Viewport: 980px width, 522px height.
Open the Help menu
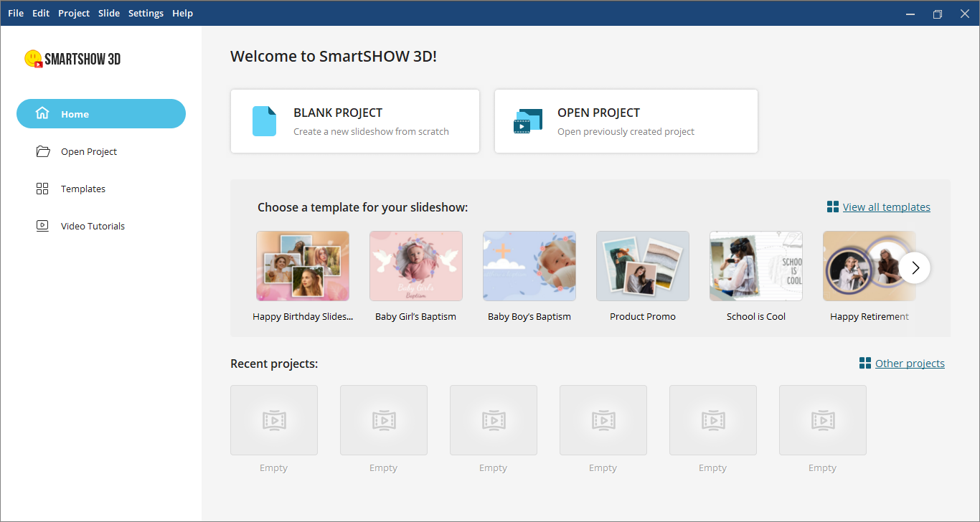[x=182, y=13]
